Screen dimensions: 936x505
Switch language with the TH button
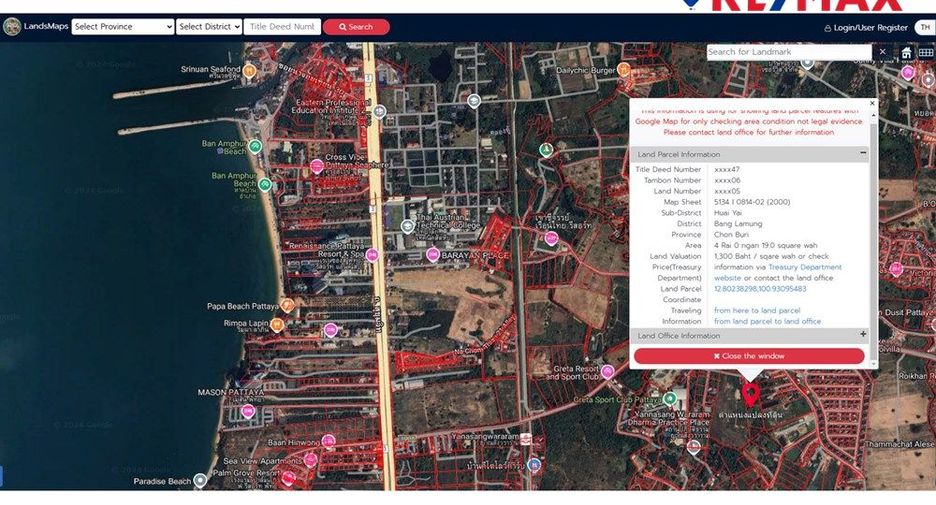point(925,27)
